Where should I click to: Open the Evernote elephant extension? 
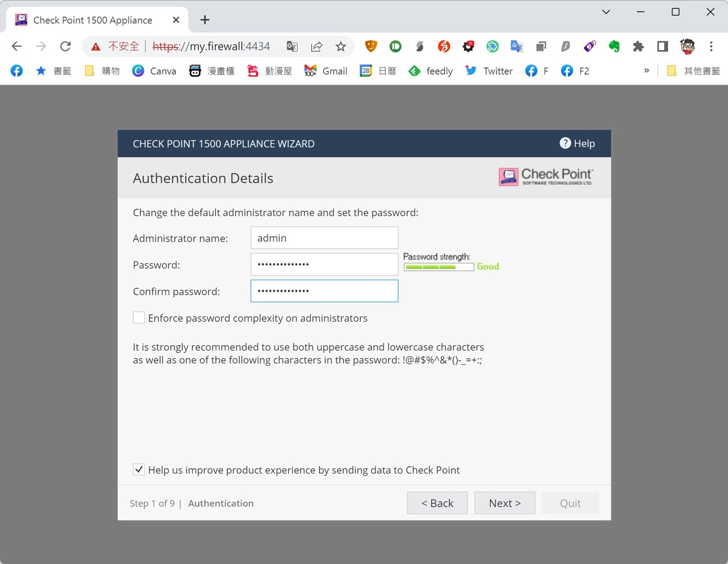pos(614,46)
